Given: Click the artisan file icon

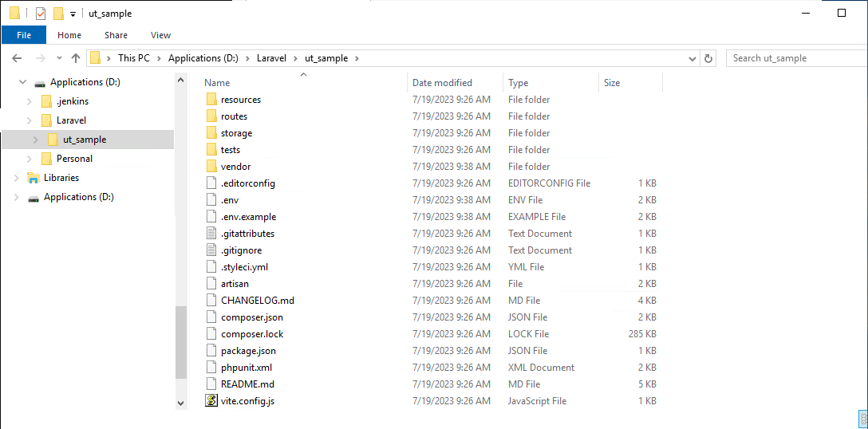Looking at the screenshot, I should 211,283.
